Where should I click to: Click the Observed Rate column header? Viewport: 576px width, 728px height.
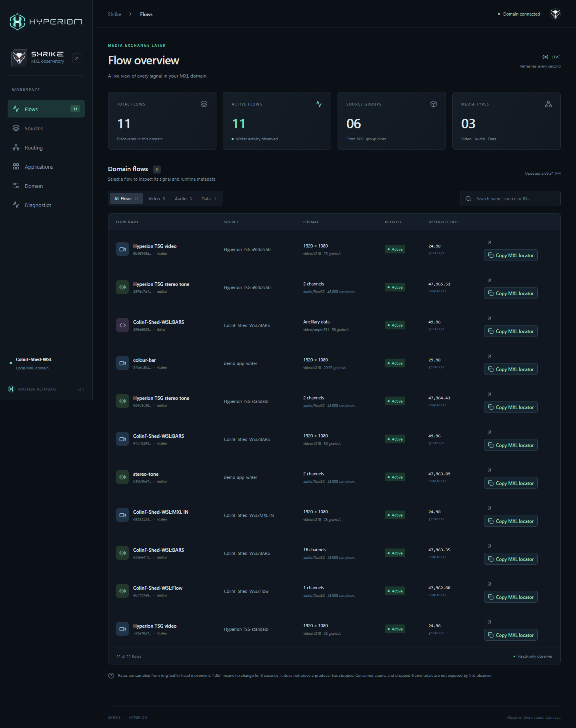tap(443, 222)
